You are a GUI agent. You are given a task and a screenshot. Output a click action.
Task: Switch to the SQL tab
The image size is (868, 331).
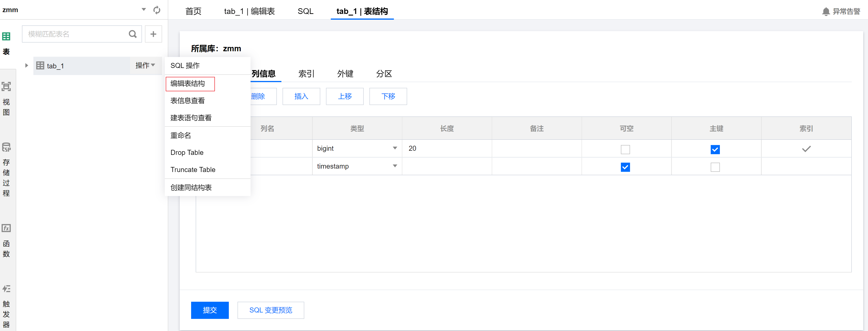click(x=305, y=11)
